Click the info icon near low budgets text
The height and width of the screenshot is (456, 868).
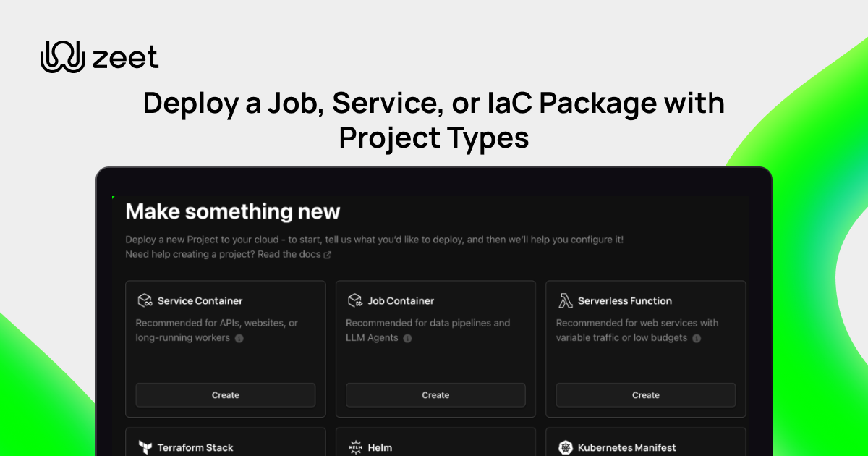coord(696,338)
